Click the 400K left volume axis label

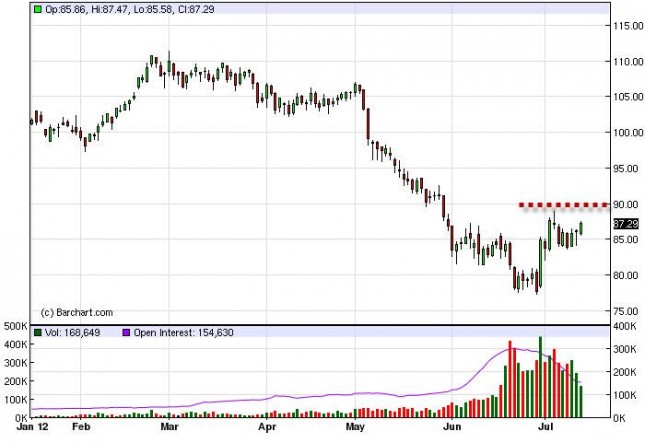pyautogui.click(x=15, y=344)
